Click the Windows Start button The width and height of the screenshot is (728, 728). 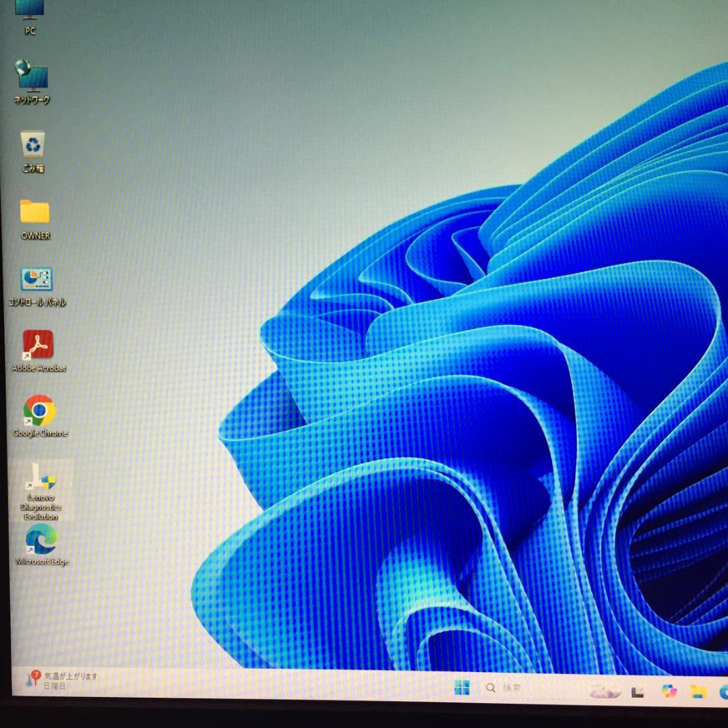point(462,688)
